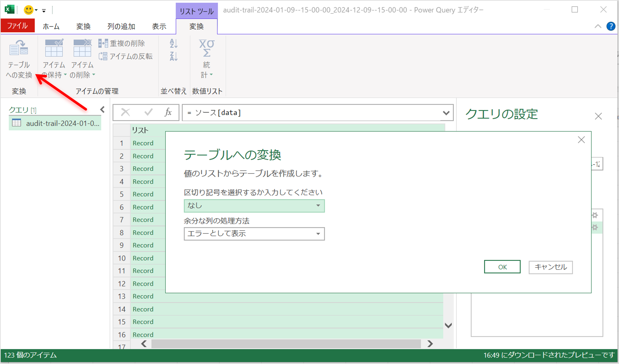This screenshot has height=364, width=619.
Task: Switch to the ホーム tab
Action: coord(51,26)
